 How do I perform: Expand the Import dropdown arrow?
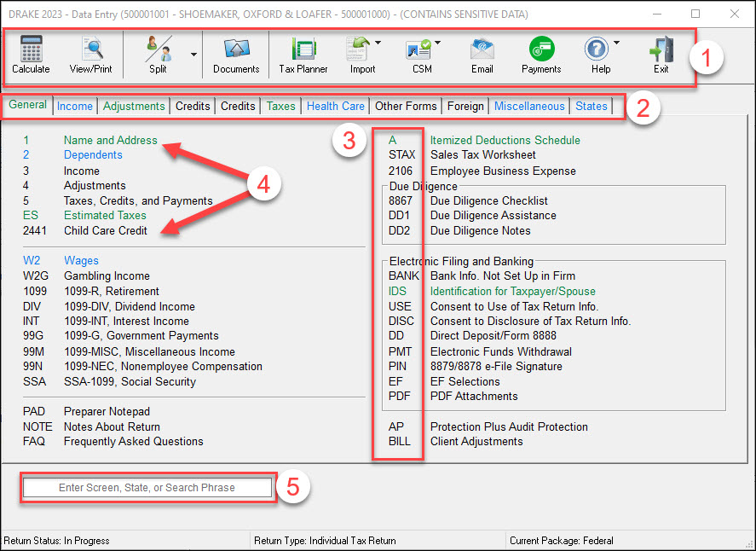click(x=378, y=43)
